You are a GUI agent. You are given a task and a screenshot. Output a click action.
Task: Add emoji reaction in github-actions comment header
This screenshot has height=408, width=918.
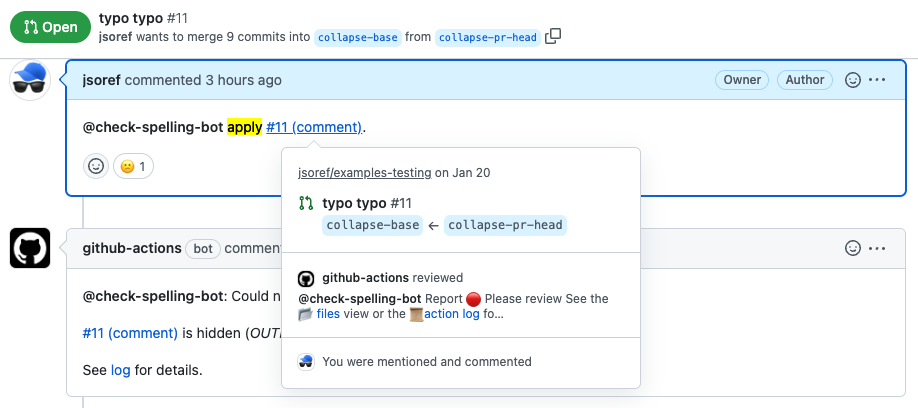click(853, 248)
